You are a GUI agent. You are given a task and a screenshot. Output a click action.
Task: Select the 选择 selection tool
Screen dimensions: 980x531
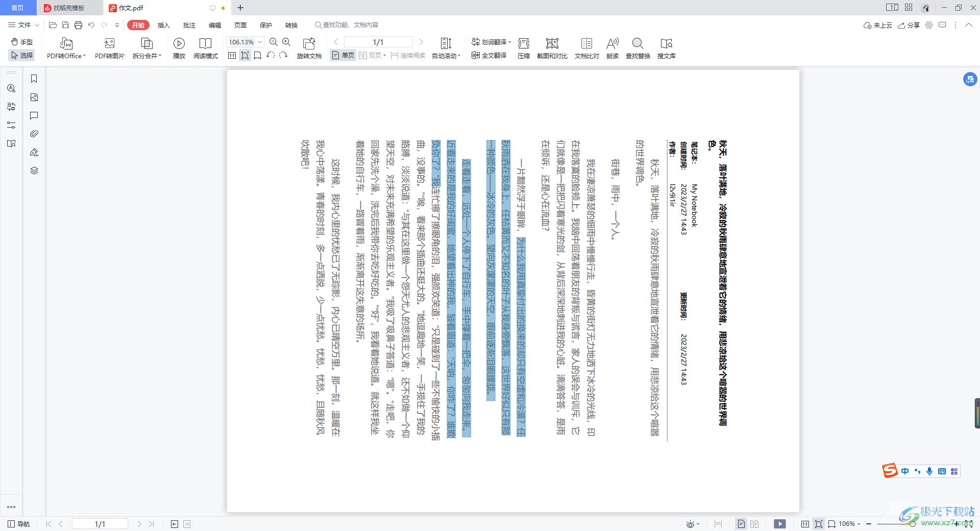pyautogui.click(x=22, y=55)
